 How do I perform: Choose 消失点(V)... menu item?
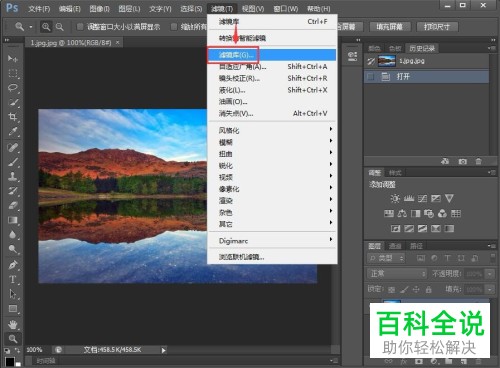[x=272, y=113]
